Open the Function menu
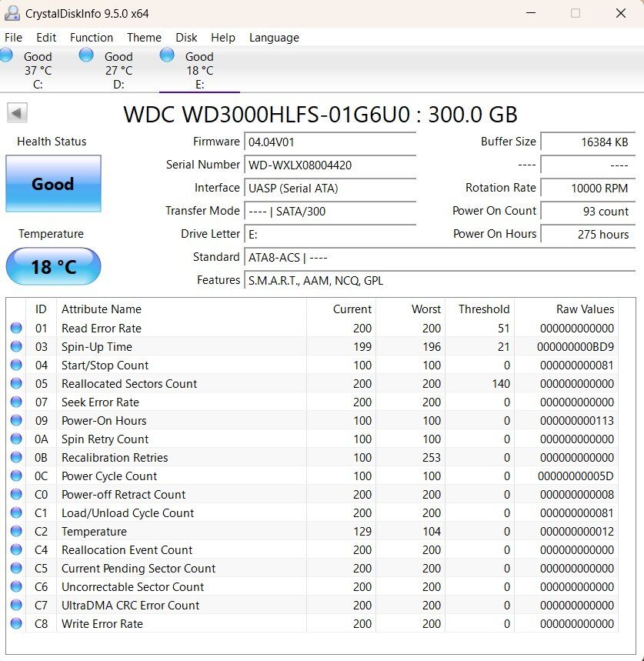The height and width of the screenshot is (661, 644). [92, 38]
